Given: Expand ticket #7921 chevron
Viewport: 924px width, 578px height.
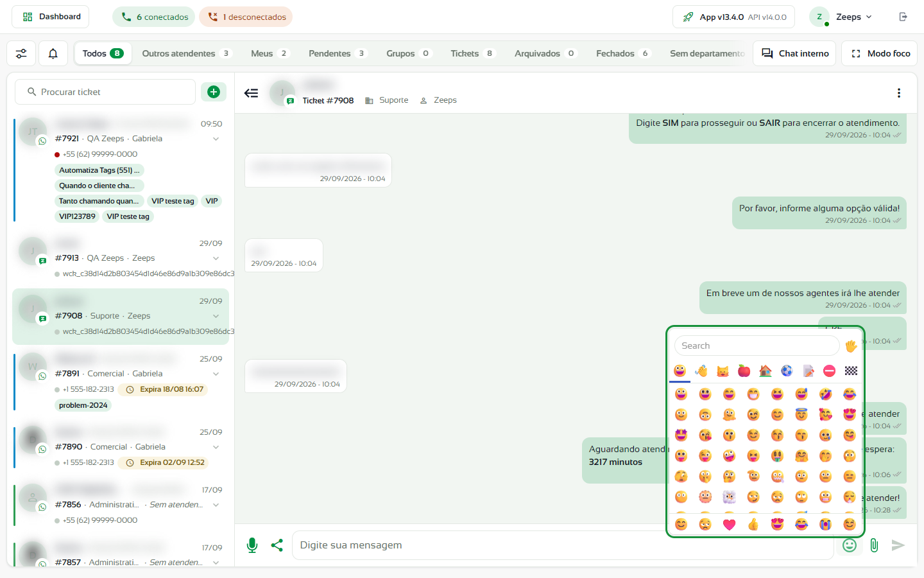Looking at the screenshot, I should tap(216, 139).
